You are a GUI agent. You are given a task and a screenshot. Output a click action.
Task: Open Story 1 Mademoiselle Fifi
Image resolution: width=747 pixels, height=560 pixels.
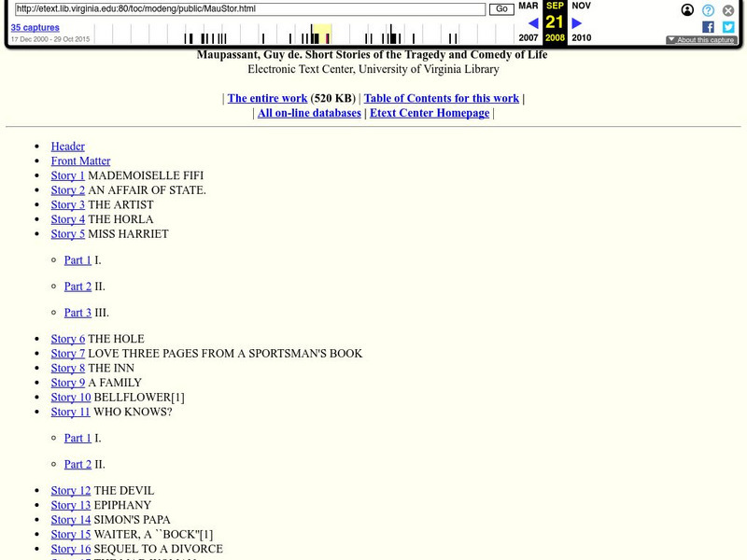coord(67,175)
